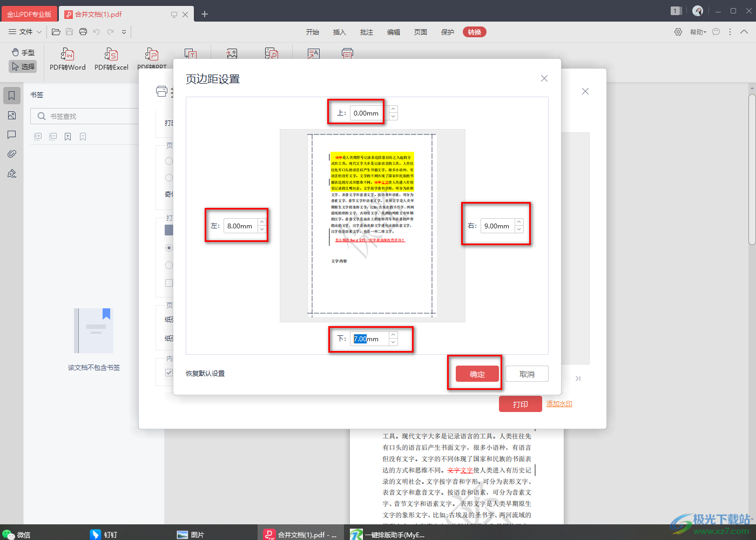Click the 书签查找 search box
This screenshot has width=756, height=540.
[x=85, y=116]
